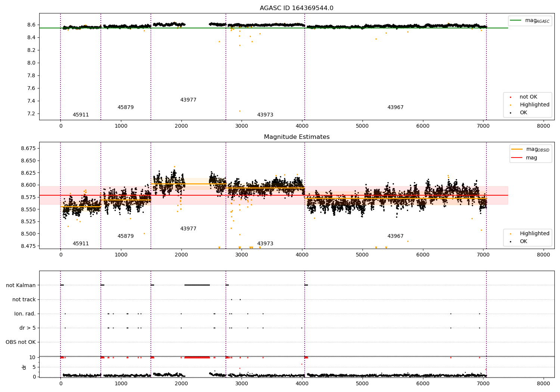The height and width of the screenshot is (392, 560).
Task: Click the "not track" axis label
Action: pos(24,300)
